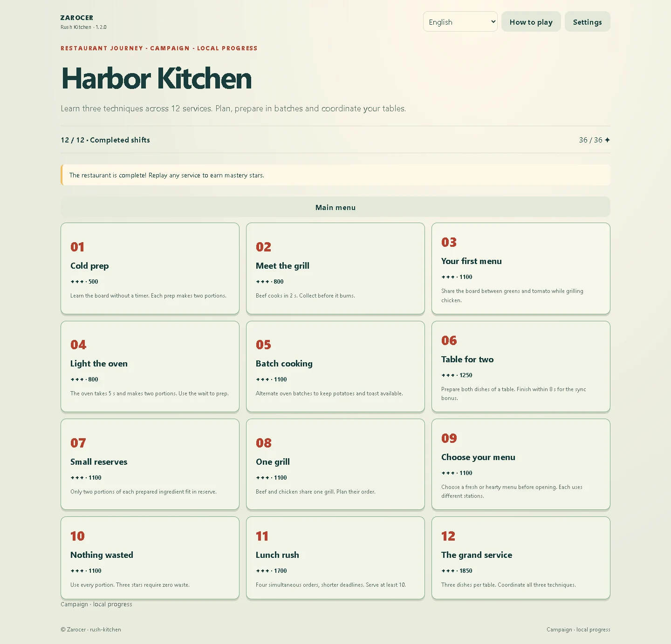Open level 06 Table for two

[521, 366]
